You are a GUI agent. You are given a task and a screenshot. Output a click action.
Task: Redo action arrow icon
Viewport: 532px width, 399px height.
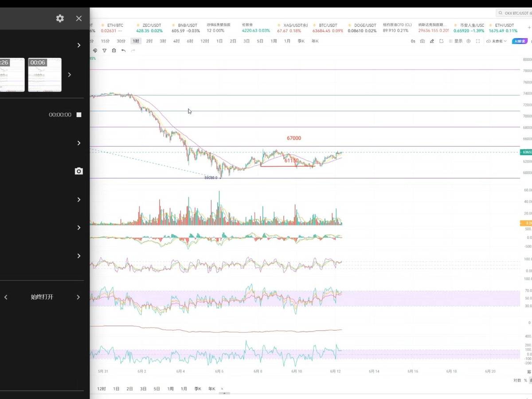click(x=133, y=51)
